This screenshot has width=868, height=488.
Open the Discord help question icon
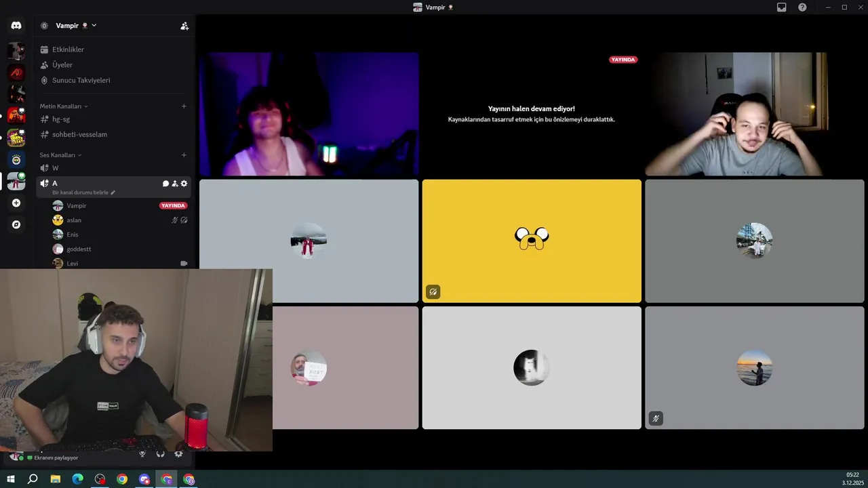click(802, 7)
